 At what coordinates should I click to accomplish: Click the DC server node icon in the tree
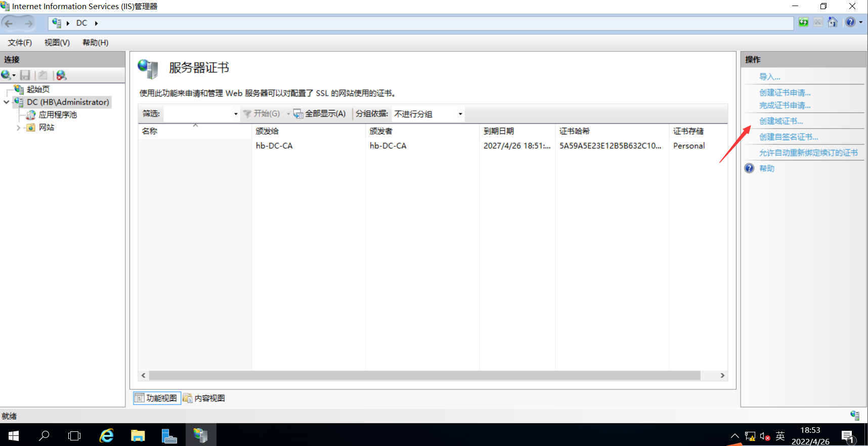pos(19,102)
